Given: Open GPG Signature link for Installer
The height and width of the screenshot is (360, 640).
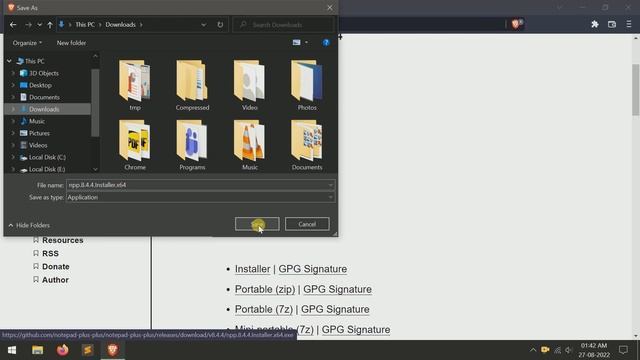Looking at the screenshot, I should coord(313,269).
